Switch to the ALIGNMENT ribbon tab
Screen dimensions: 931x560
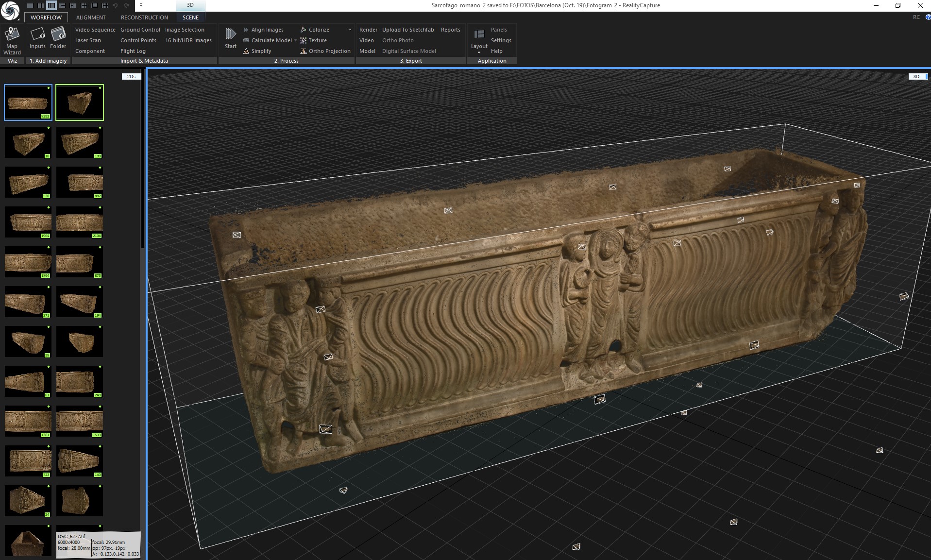click(91, 17)
